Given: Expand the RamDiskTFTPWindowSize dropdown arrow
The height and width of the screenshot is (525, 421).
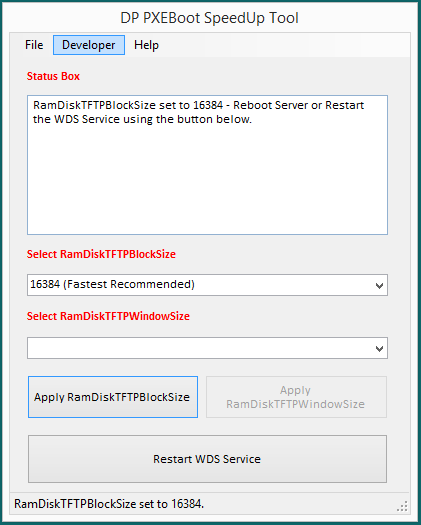Looking at the screenshot, I should 379,348.
